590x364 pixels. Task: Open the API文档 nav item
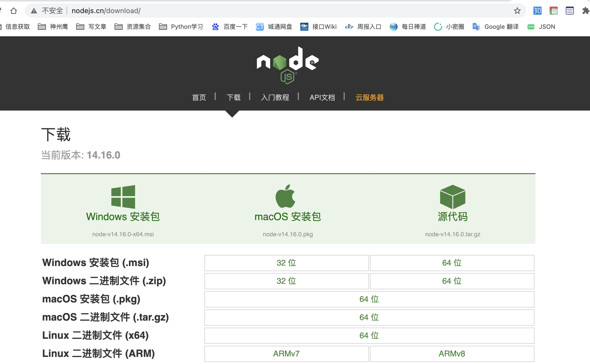pos(322,97)
